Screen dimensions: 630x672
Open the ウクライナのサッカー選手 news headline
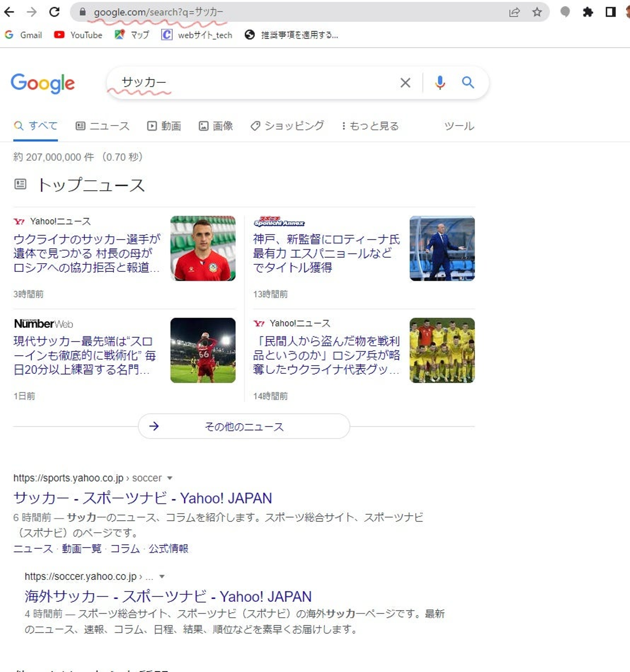pyautogui.click(x=87, y=253)
